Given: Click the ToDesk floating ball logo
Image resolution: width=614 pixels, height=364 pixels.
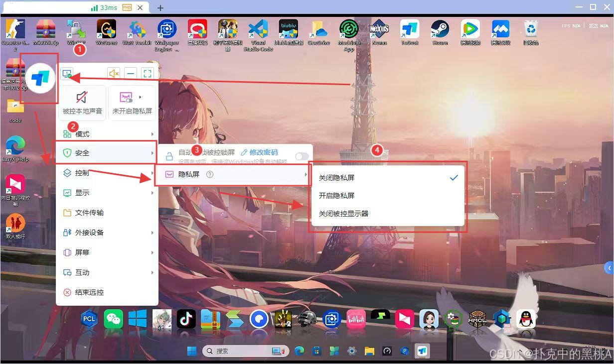Looking at the screenshot, I should 40,78.
